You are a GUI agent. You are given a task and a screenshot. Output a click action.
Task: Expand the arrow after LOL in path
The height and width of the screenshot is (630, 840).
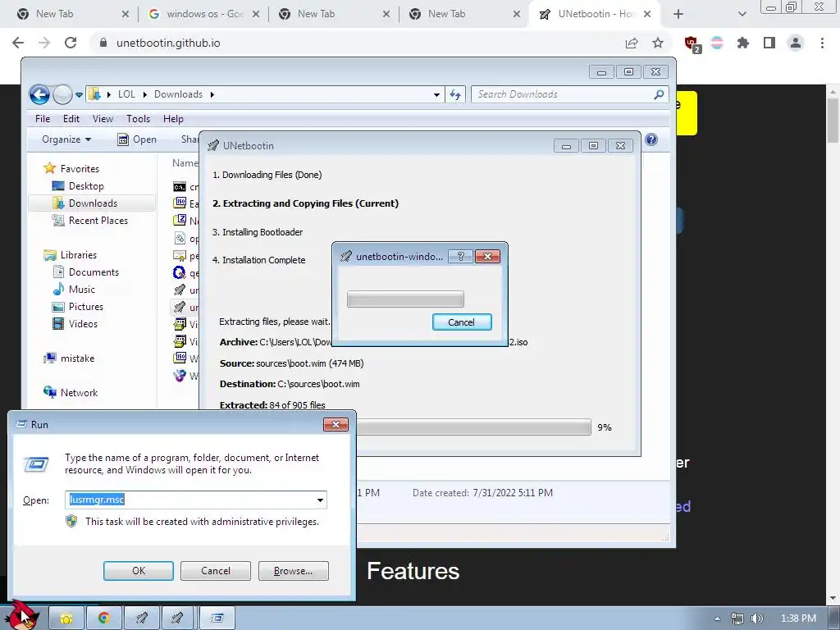point(144,95)
